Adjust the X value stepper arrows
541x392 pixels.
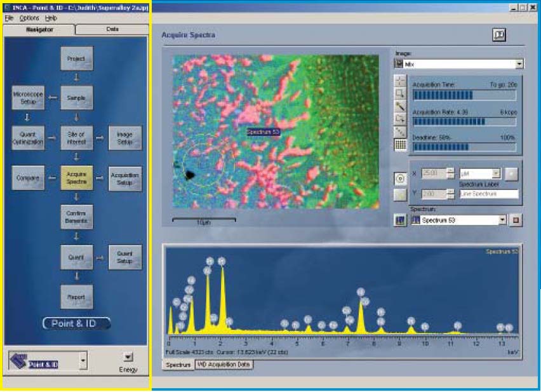point(450,173)
